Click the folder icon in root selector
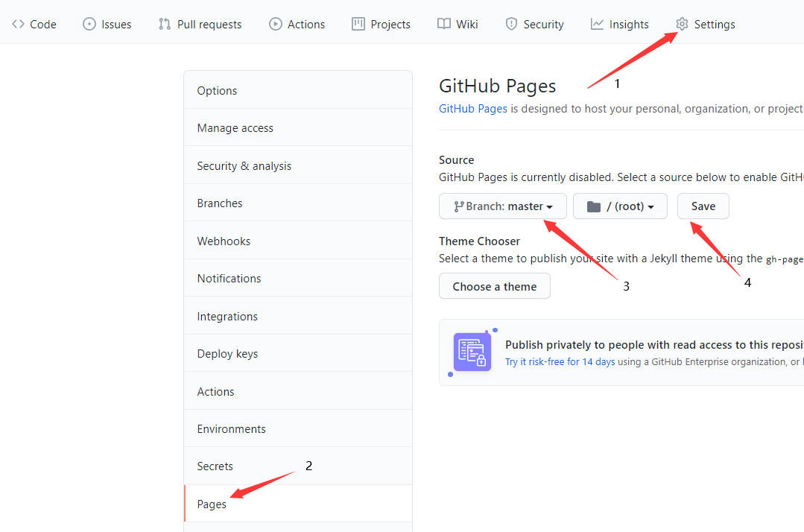Screen dimensions: 804x532 coord(594,206)
